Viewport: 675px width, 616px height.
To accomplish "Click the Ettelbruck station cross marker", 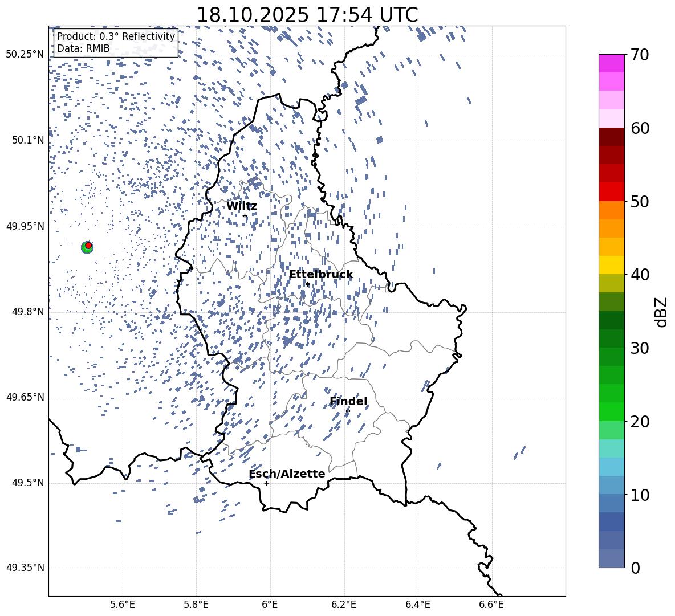I will tap(307, 284).
